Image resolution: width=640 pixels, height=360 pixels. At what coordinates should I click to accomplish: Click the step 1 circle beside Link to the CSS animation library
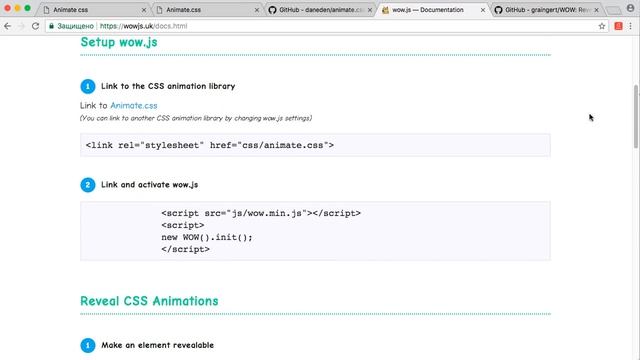88,86
